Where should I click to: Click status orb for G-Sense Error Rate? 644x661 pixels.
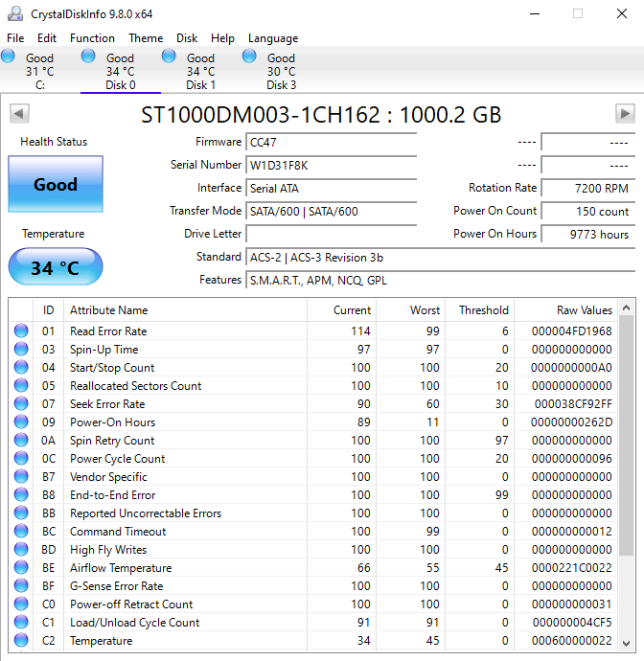pyautogui.click(x=21, y=585)
